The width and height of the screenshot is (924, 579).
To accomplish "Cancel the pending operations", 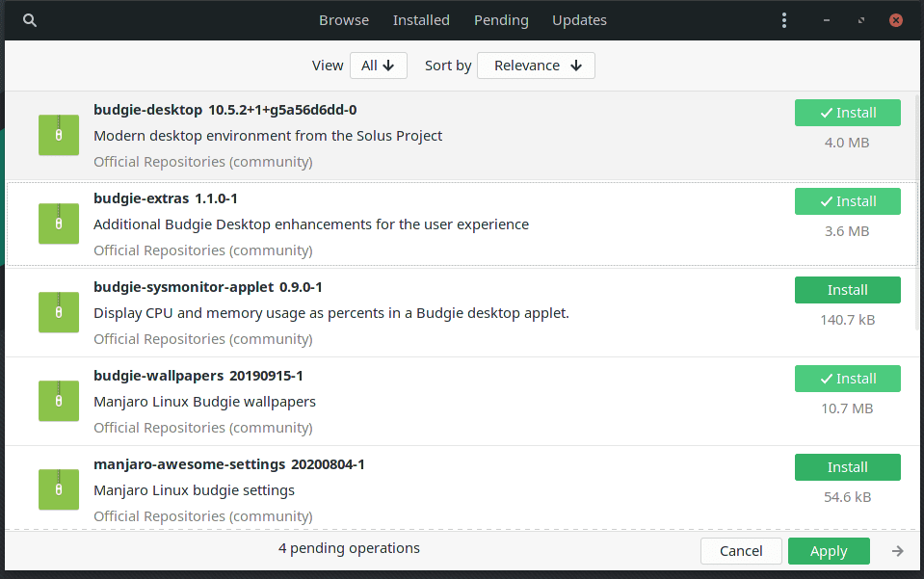I will click(x=741, y=551).
